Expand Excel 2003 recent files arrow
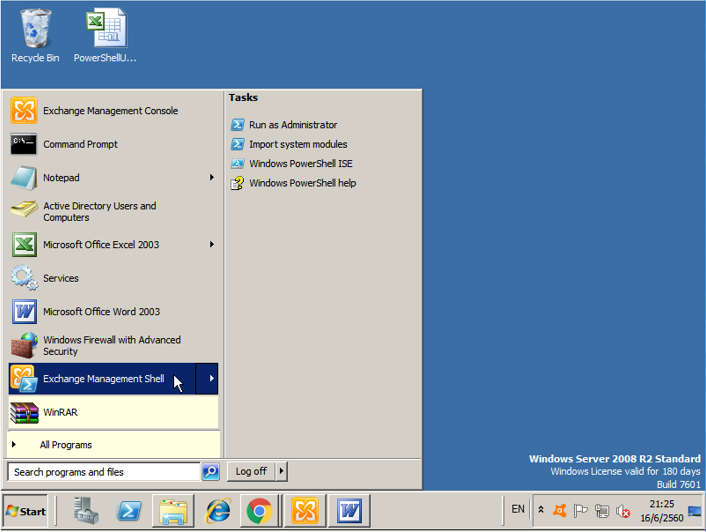 [x=211, y=244]
